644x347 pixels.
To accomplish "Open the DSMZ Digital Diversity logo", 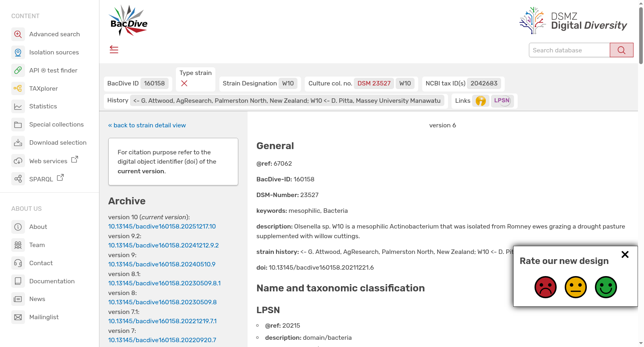I will (x=573, y=21).
